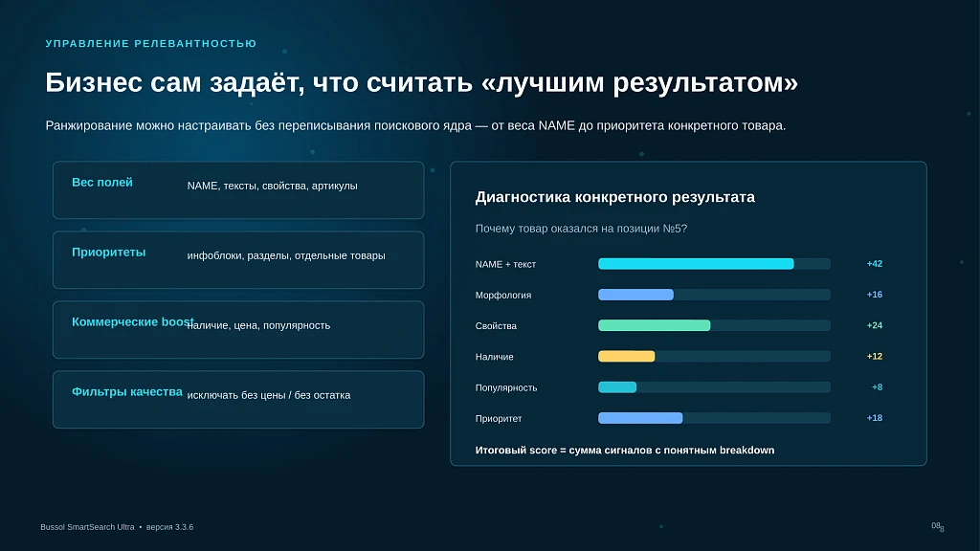Click the 'Популярность' progress bar

tap(714, 387)
